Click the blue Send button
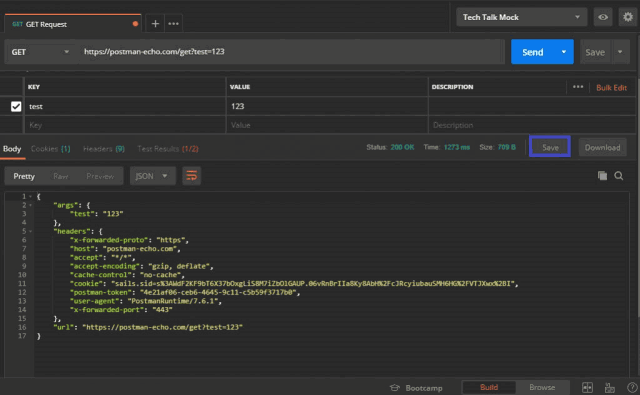This screenshot has height=395, width=640. point(533,52)
